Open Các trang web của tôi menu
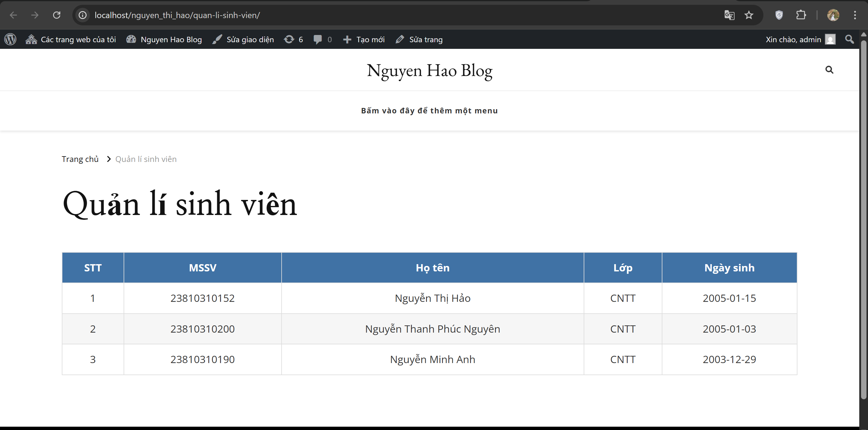868x430 pixels. pyautogui.click(x=71, y=40)
